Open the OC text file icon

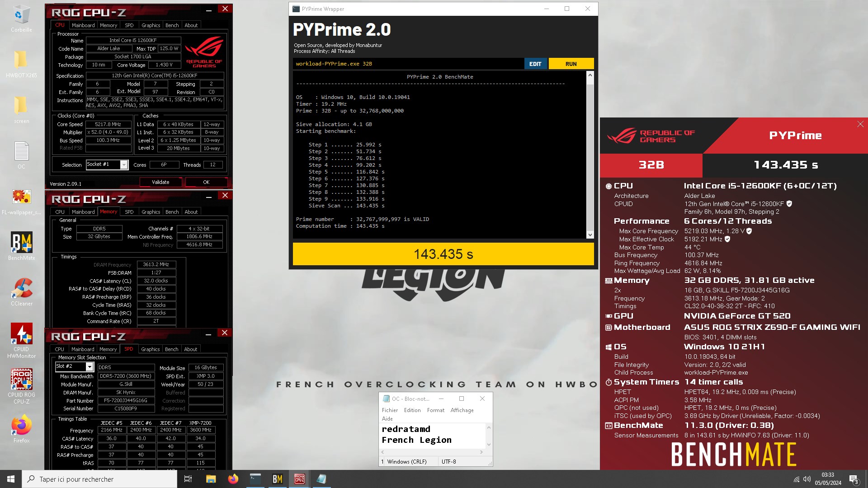tap(21, 155)
